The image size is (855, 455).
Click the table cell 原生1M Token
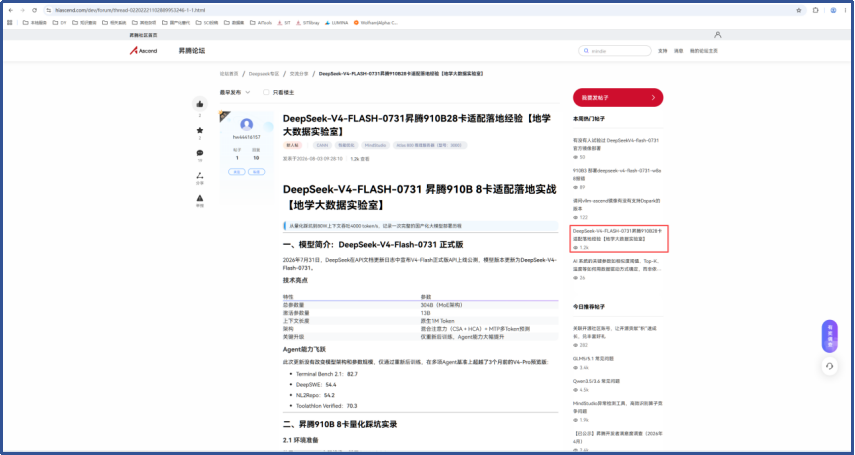(437, 321)
